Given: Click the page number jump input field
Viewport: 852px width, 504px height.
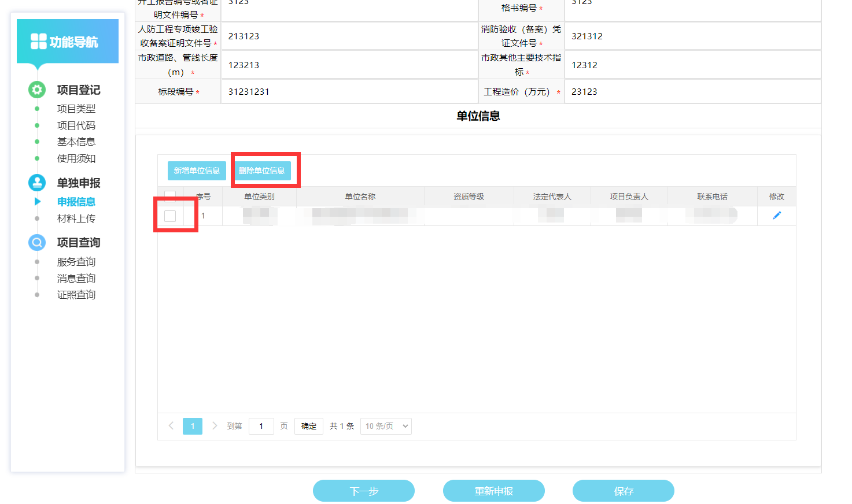Looking at the screenshot, I should 261,426.
